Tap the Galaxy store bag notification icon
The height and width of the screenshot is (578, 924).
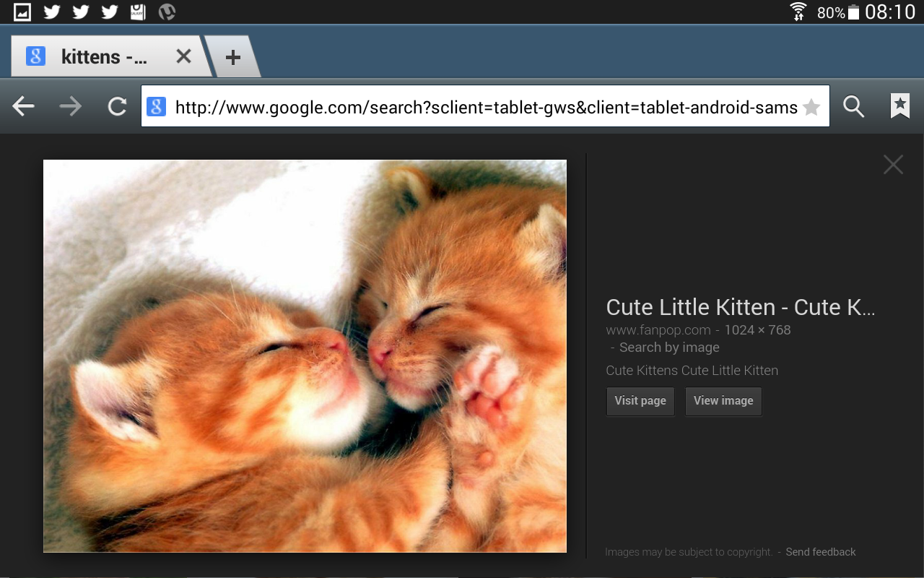[138, 12]
